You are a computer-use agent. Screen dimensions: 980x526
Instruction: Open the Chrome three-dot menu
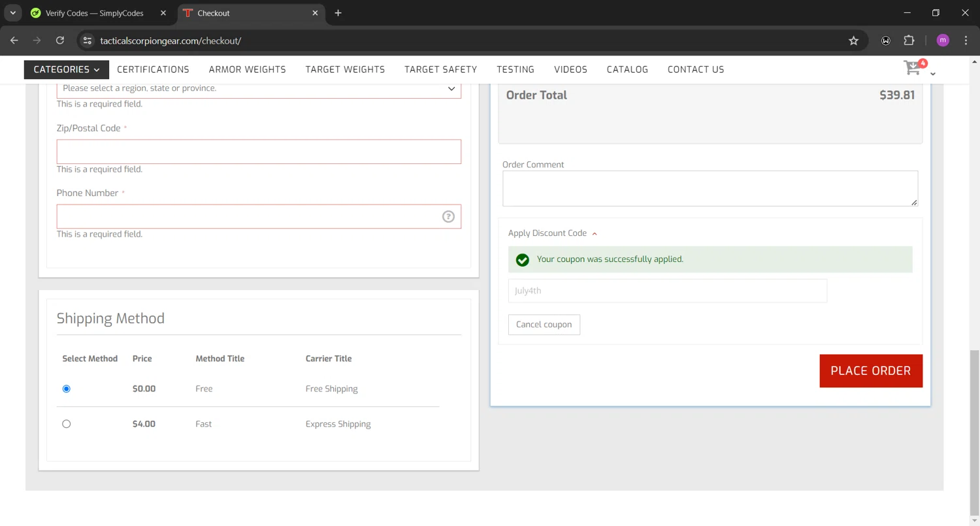[966, 41]
